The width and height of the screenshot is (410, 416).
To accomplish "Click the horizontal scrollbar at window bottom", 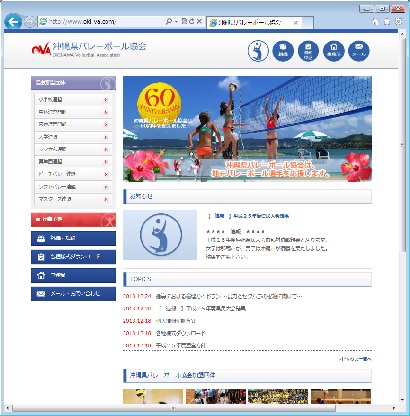I will click(x=173, y=408).
